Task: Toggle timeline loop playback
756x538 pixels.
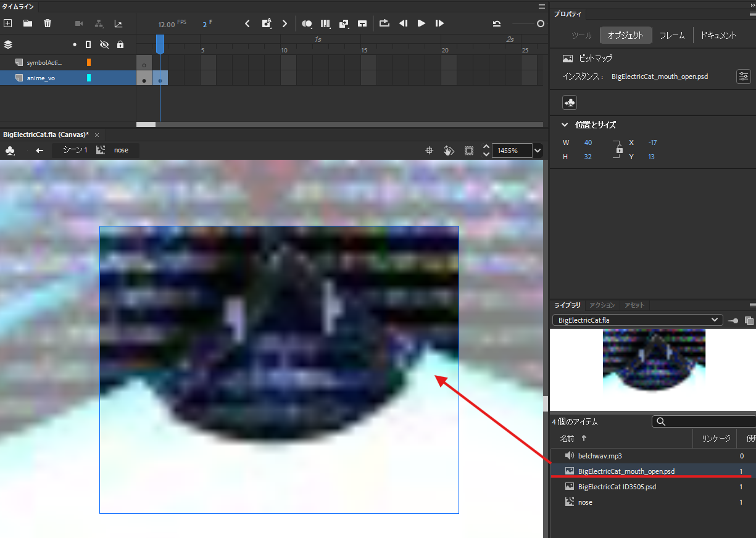Action: click(x=384, y=23)
